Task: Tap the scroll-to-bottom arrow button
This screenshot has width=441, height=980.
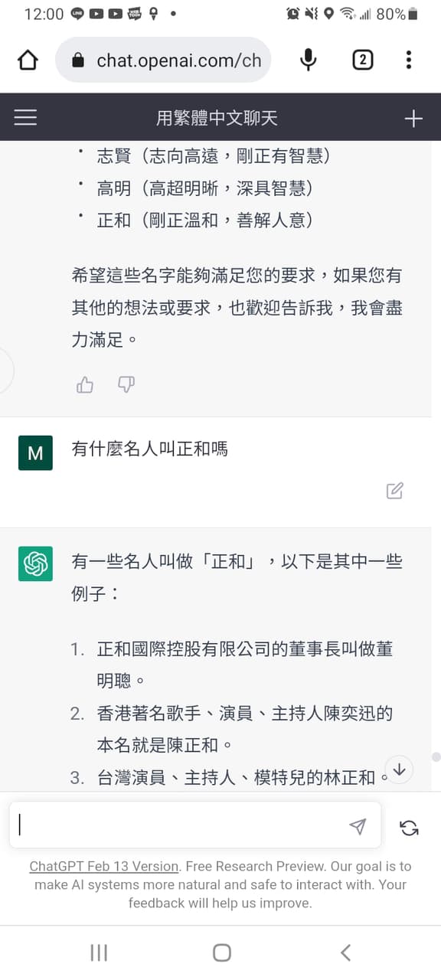Action: click(x=399, y=769)
